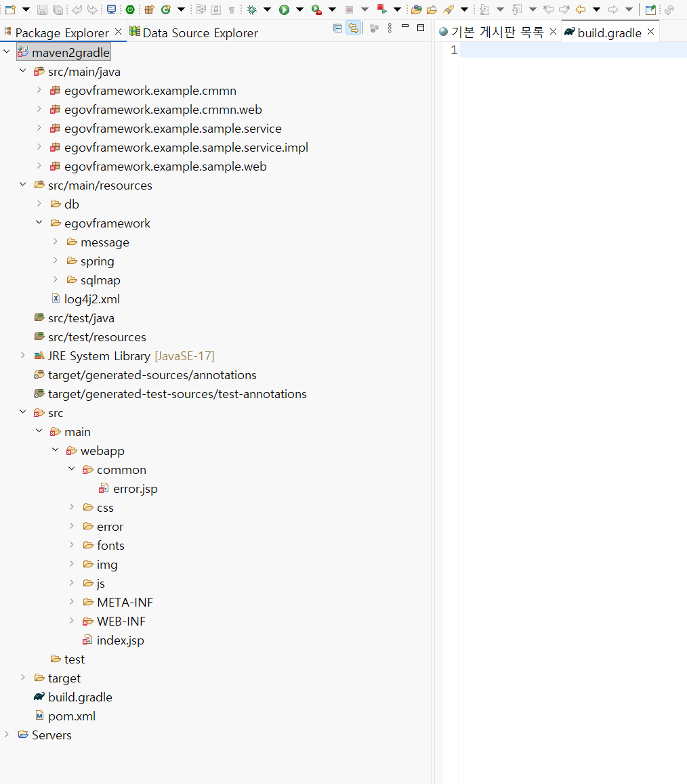Click the Debug bug icon in toolbar
Viewport: 687px width, 784px height.
(x=252, y=9)
